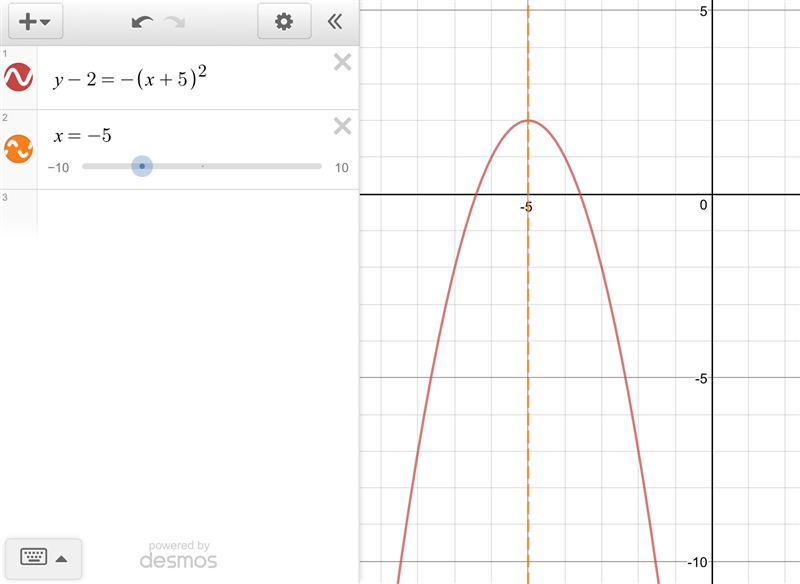Toggle visibility of the red parabola expression
The height and width of the screenshot is (584, 800).
18,77
